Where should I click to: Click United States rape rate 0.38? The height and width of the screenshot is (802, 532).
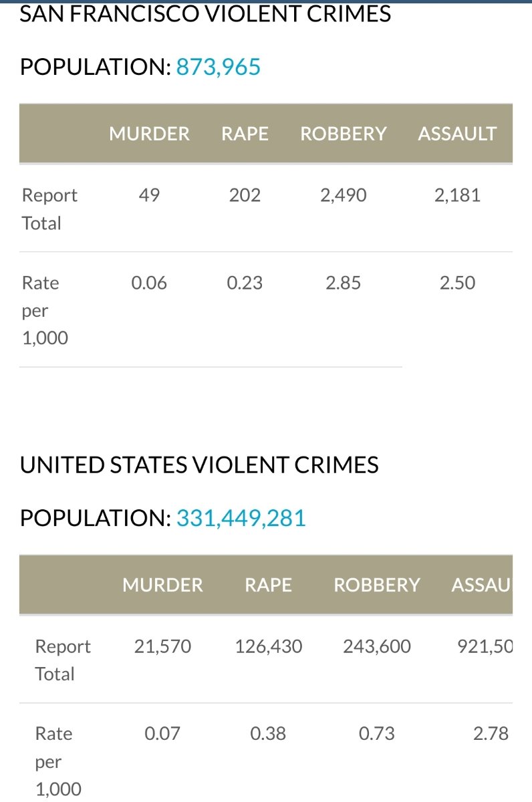[268, 733]
